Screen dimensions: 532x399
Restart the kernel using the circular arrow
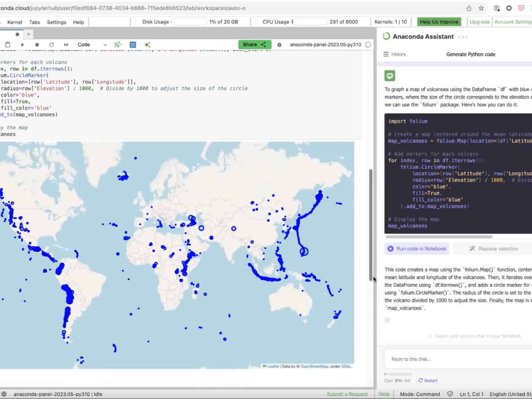[51, 45]
